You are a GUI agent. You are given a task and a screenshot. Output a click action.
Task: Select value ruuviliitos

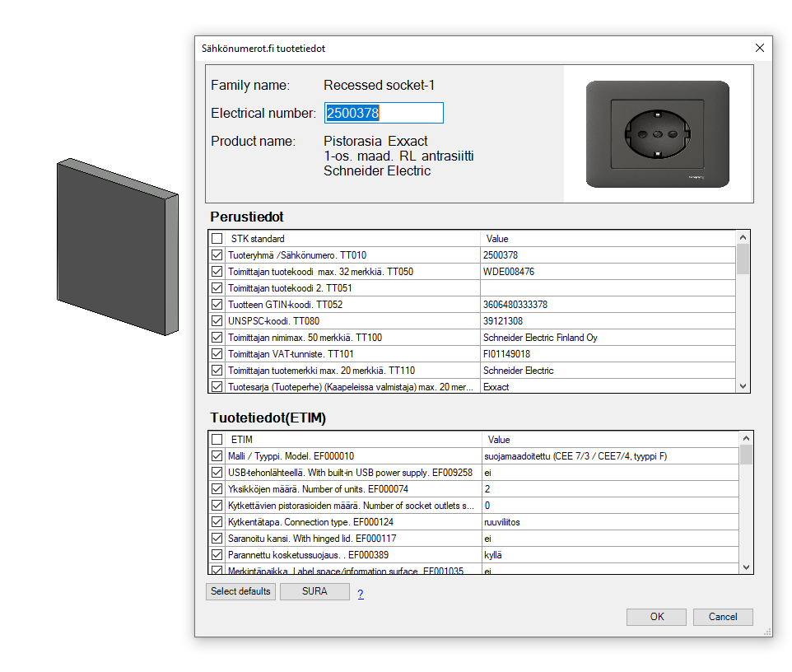502,522
